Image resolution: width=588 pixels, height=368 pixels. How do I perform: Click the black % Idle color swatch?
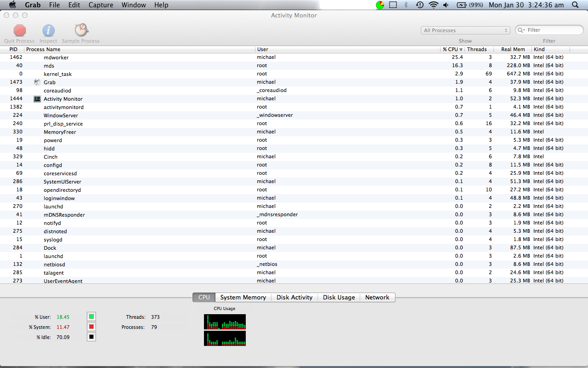tap(91, 337)
